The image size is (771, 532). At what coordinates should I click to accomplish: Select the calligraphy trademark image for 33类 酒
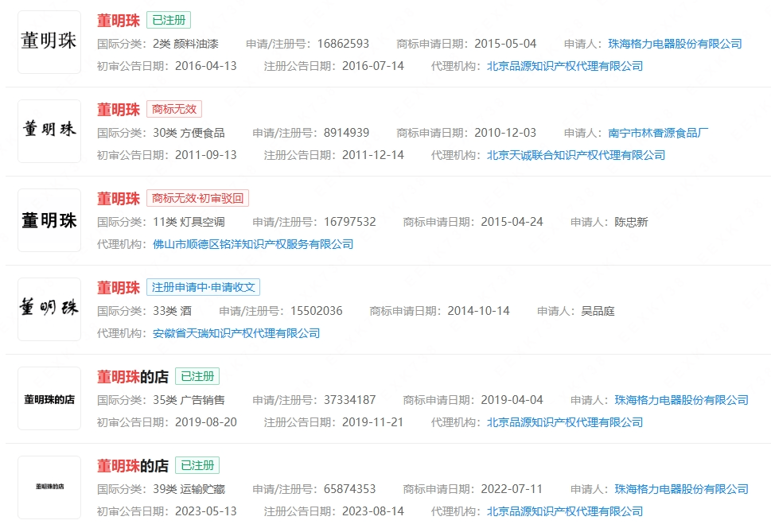(x=49, y=309)
